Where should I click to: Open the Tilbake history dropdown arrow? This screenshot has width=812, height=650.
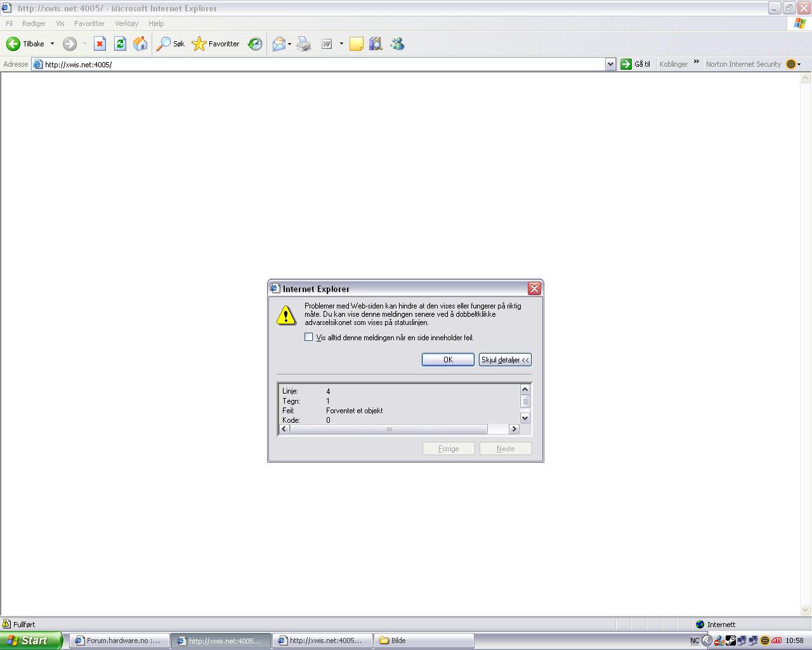52,44
